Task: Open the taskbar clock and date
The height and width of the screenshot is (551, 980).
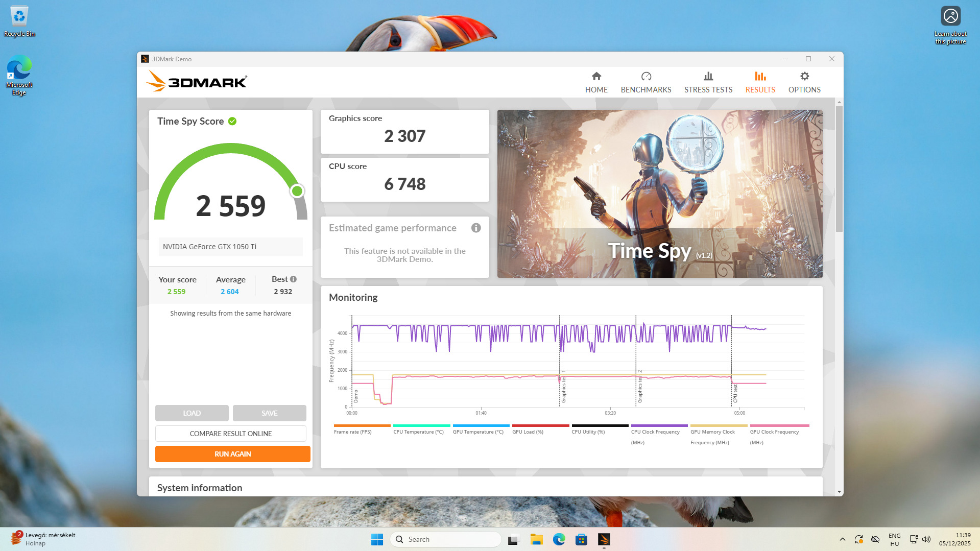Action: click(x=955, y=539)
